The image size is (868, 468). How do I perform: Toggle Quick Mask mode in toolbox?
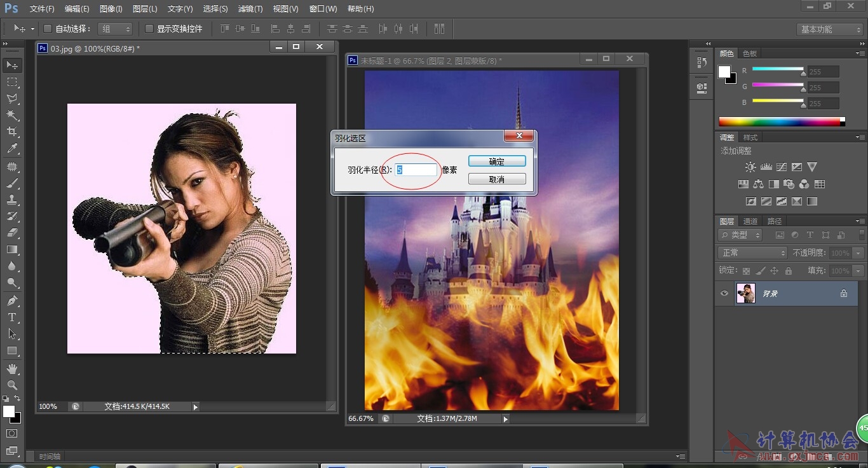(12, 434)
